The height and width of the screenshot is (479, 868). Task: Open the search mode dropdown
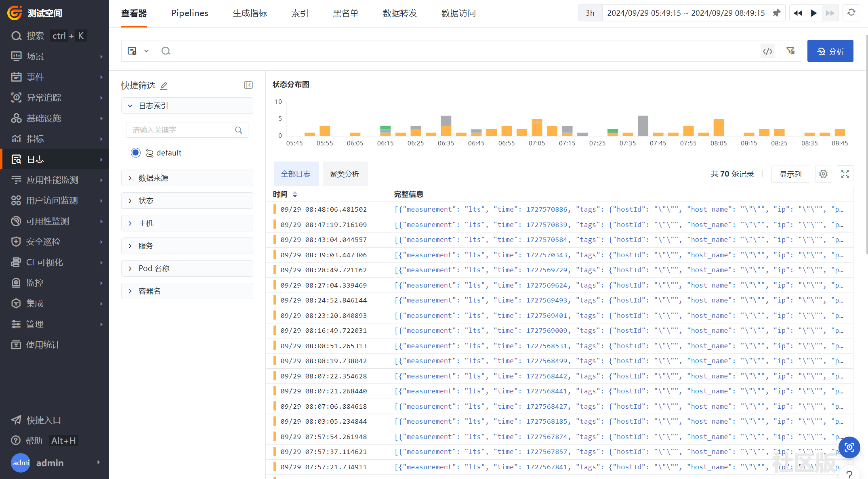139,51
